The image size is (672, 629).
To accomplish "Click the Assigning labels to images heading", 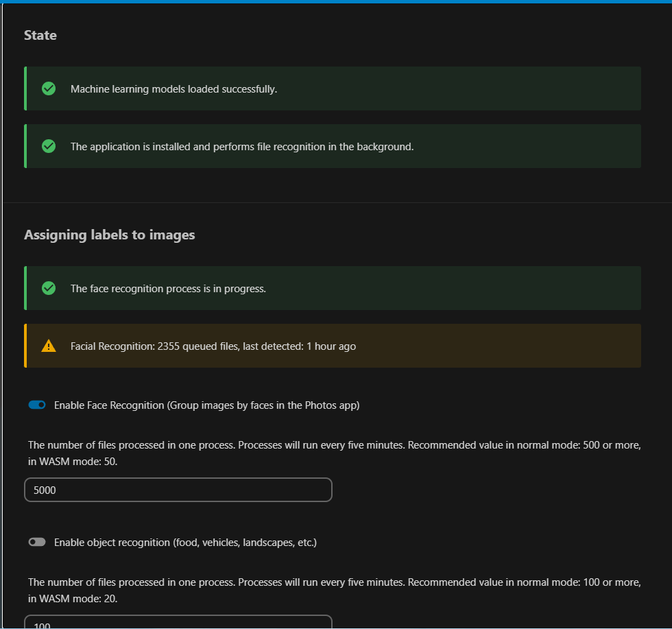I will click(x=109, y=235).
